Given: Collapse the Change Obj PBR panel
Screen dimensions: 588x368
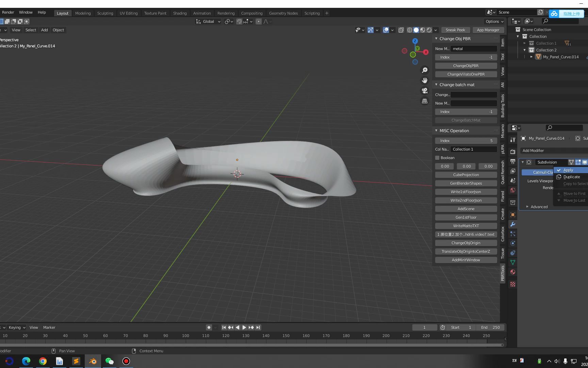Looking at the screenshot, I should (x=436, y=39).
